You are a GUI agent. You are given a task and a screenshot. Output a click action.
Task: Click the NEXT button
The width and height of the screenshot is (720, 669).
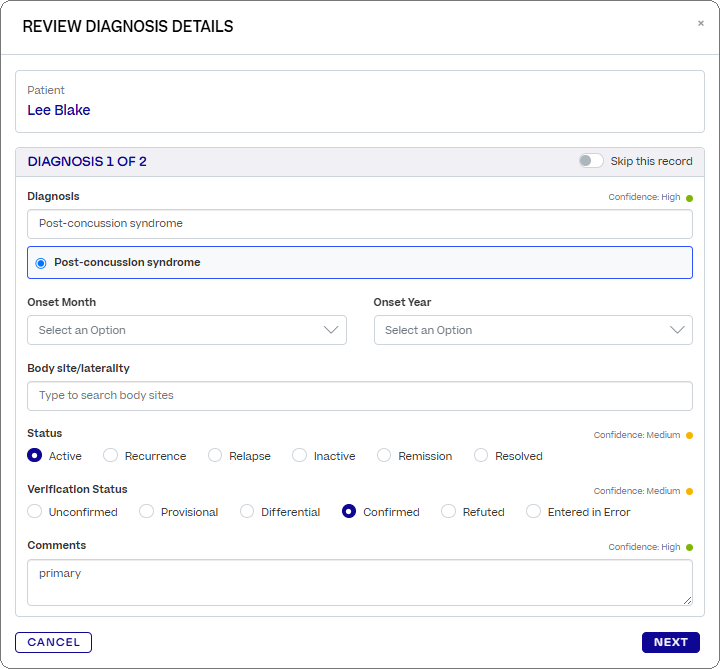(x=670, y=642)
